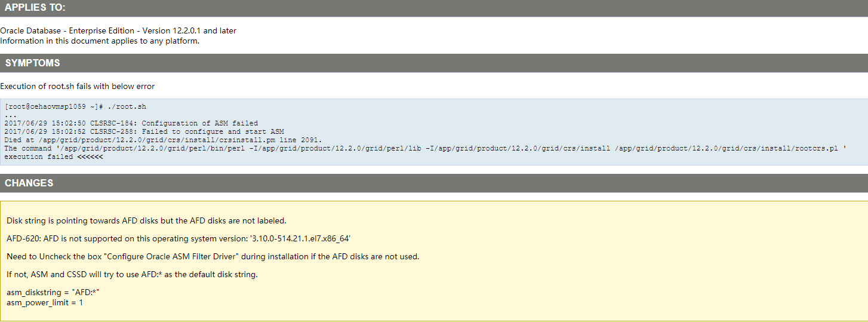The width and height of the screenshot is (868, 322).
Task: Click the 'Need to Uncheck the box' instruction line
Action: (x=213, y=256)
